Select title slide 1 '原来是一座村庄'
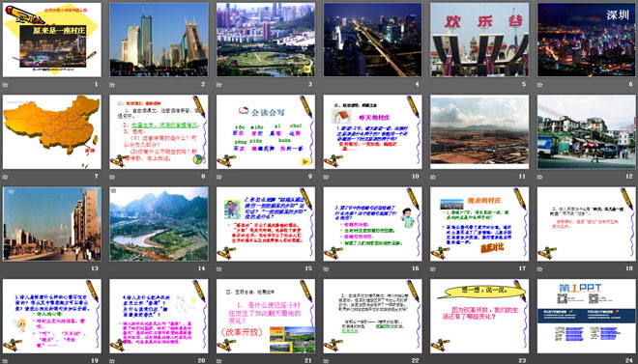The width and height of the screenshot is (638, 364). [x=52, y=40]
